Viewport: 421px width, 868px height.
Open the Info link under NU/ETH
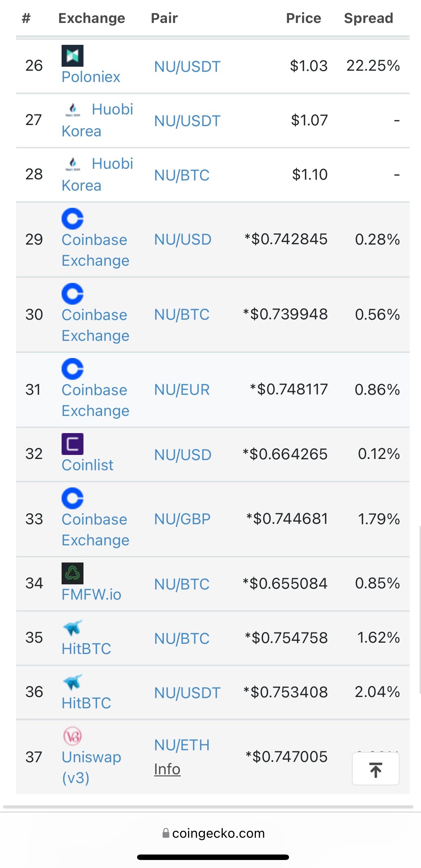point(167,769)
